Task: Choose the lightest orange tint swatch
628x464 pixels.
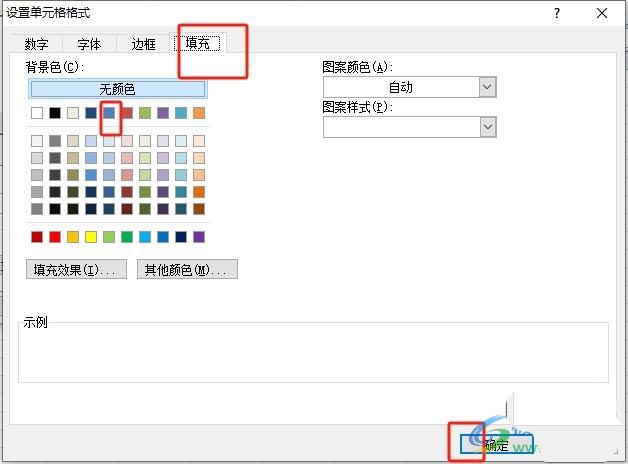Action: tap(199, 141)
